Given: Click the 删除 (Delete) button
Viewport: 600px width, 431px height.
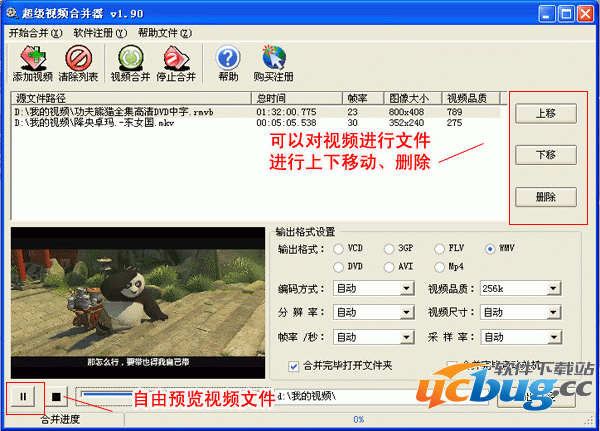Looking at the screenshot, I should 546,196.
